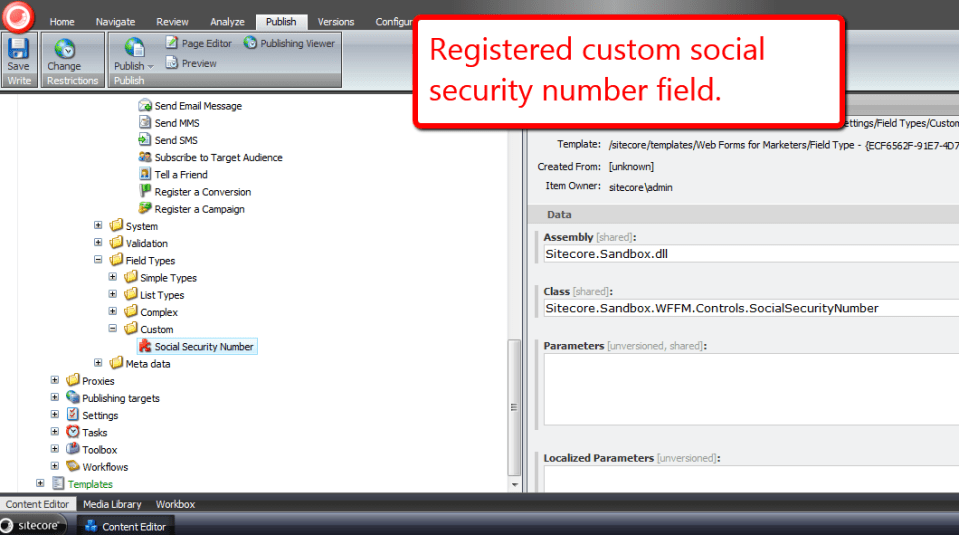This screenshot has height=535, width=959.
Task: Select the Tell a Friend icon
Action: coord(145,174)
